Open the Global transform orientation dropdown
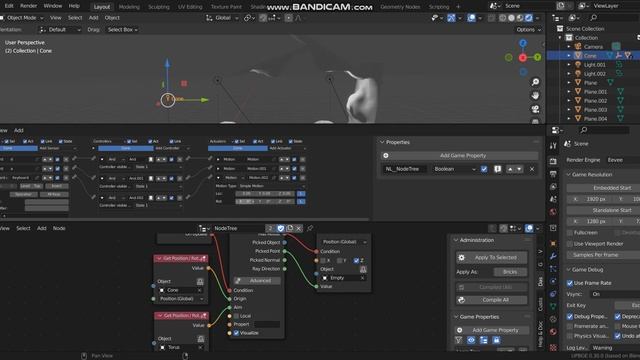Image resolution: width=640 pixels, height=360 pixels. (x=223, y=18)
